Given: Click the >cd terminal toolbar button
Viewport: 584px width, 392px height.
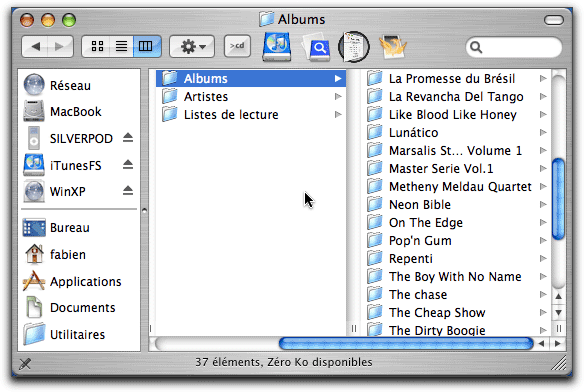Looking at the screenshot, I should point(237,46).
